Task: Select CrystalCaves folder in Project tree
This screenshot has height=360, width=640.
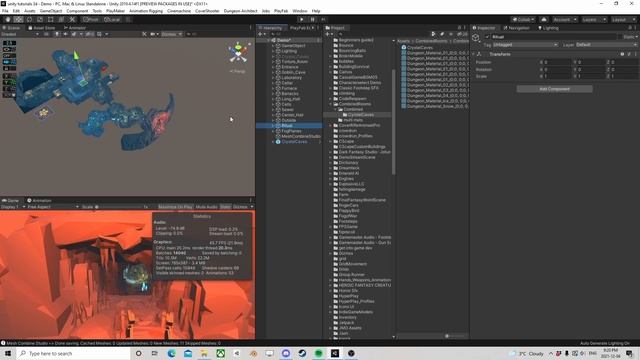Action: tap(360, 115)
